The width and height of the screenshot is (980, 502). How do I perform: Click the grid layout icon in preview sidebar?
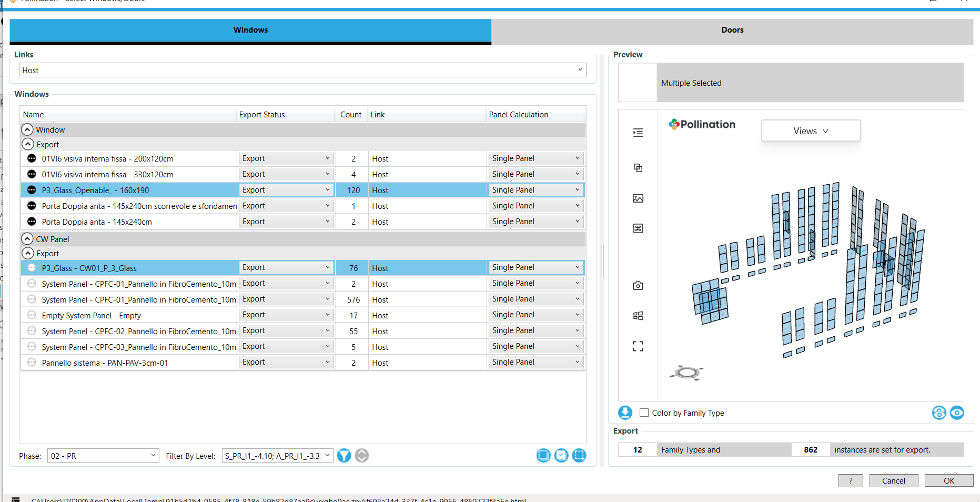(x=638, y=316)
